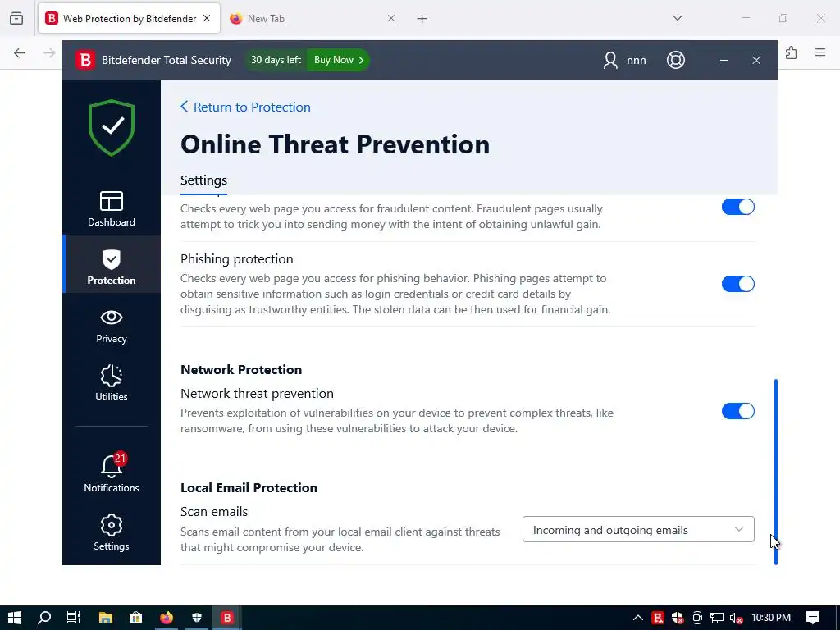840x630 pixels.
Task: Click Bitdefender tray icon in system tray
Action: point(658,618)
